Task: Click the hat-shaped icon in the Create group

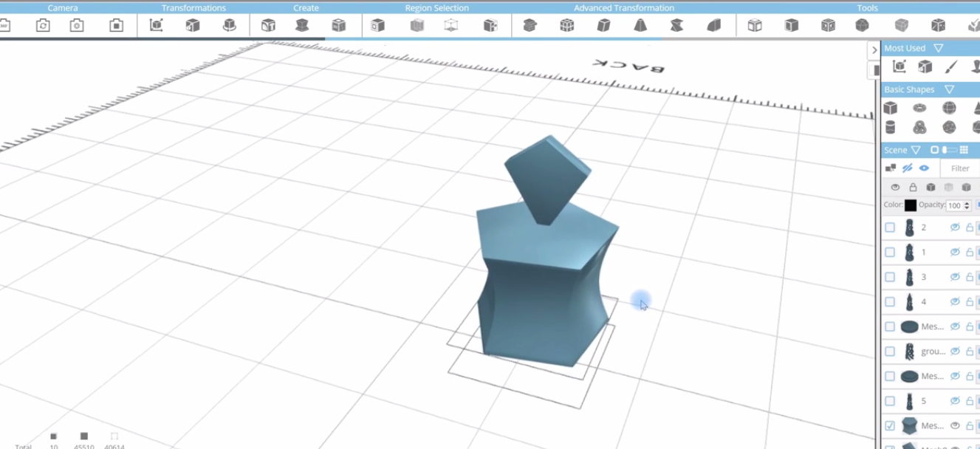Action: 302,26
